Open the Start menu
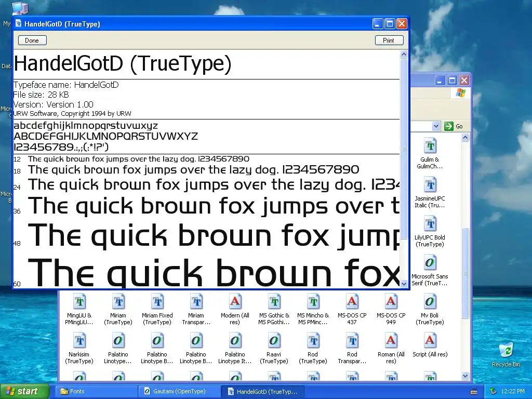Screen dimensions: 532x399 point(24,391)
